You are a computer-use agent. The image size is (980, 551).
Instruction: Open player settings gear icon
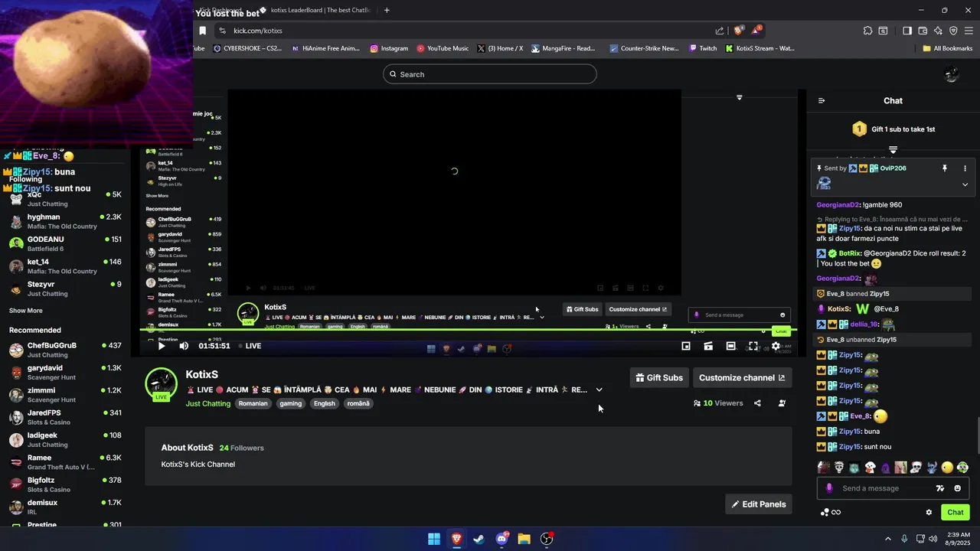(776, 346)
